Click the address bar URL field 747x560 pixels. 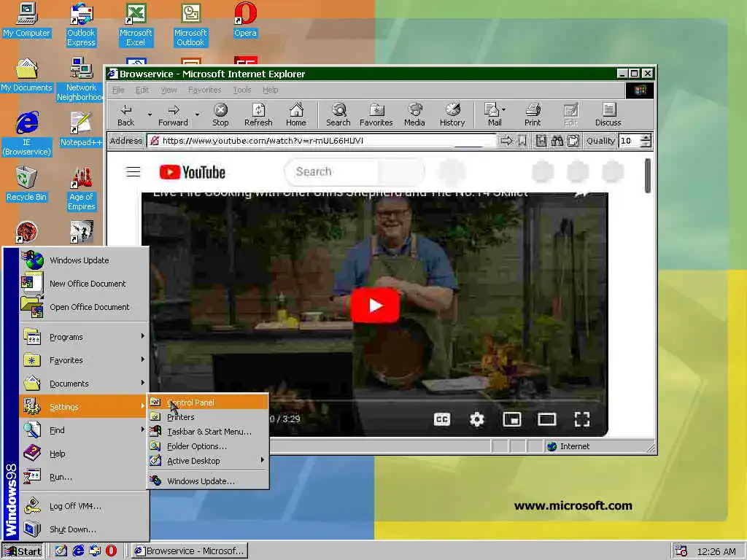(x=321, y=141)
